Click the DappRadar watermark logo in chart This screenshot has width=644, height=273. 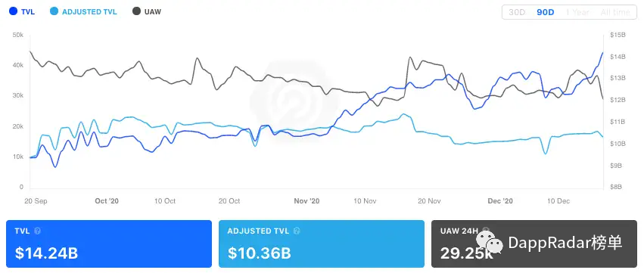point(294,99)
